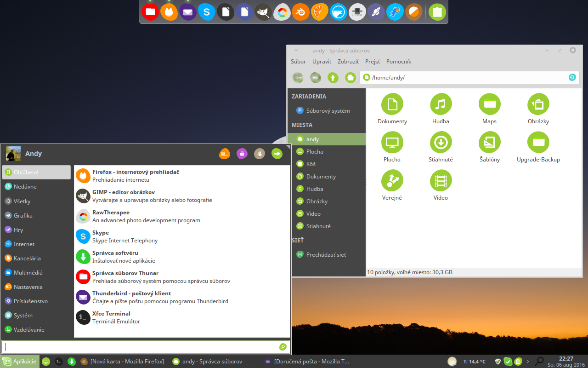The image size is (588, 368).
Task: Lock the screen from app menu header
Action: [242, 154]
